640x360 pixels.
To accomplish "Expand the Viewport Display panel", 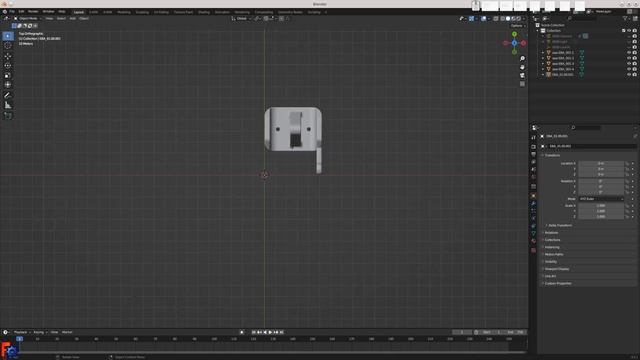I will point(557,269).
